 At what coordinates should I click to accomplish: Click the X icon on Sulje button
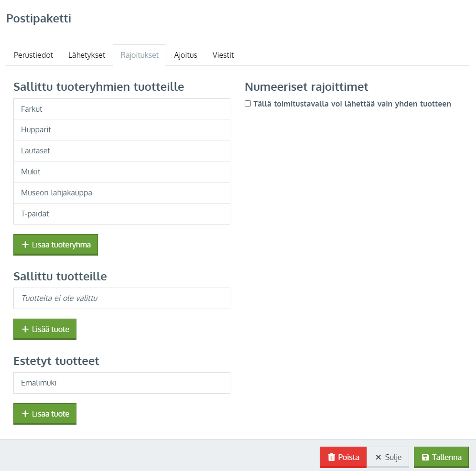tap(378, 457)
